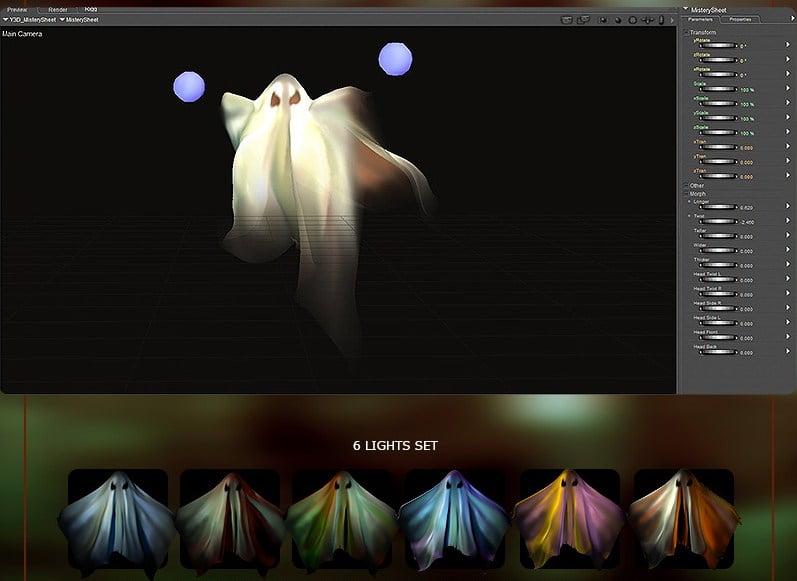The height and width of the screenshot is (581, 797).
Task: Select the left blue light sphere
Action: pyautogui.click(x=189, y=87)
